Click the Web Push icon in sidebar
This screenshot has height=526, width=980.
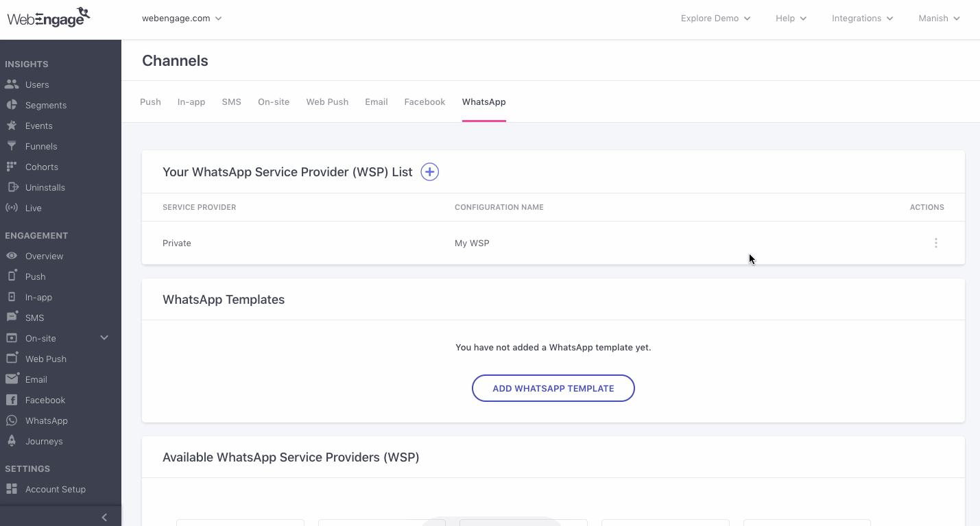pyautogui.click(x=11, y=358)
